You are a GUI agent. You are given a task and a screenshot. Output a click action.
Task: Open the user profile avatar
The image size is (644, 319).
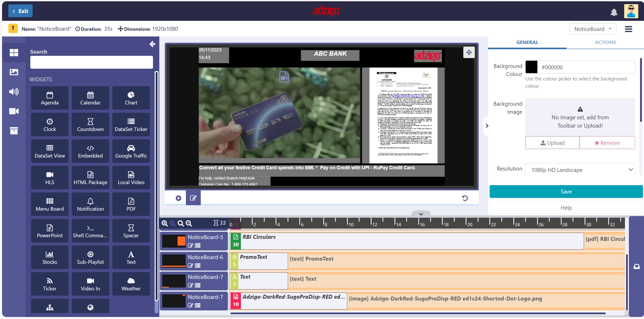pos(631,11)
